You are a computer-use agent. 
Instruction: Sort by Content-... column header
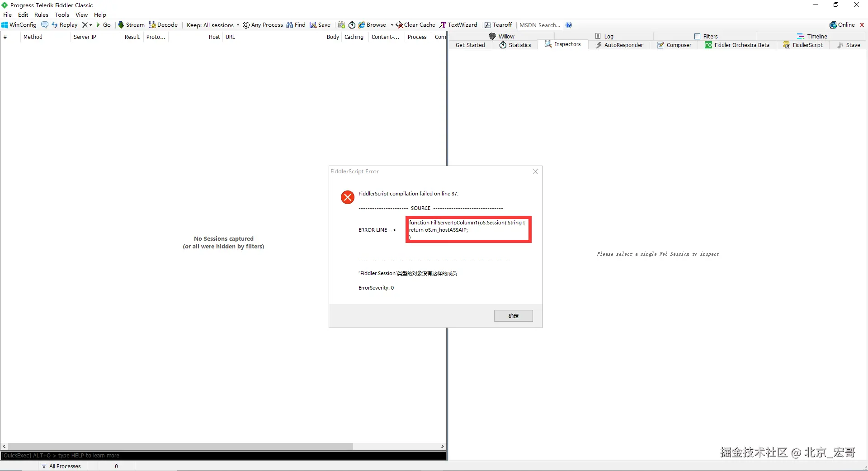click(387, 37)
